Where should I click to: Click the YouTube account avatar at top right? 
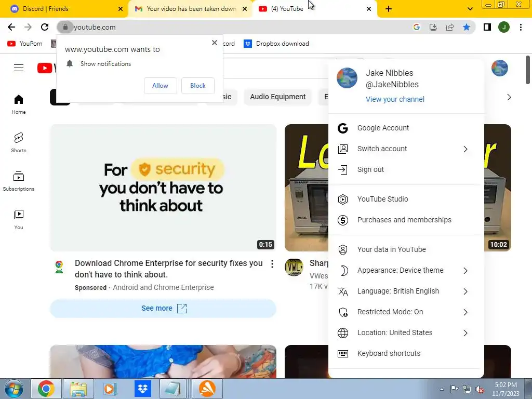click(500, 68)
